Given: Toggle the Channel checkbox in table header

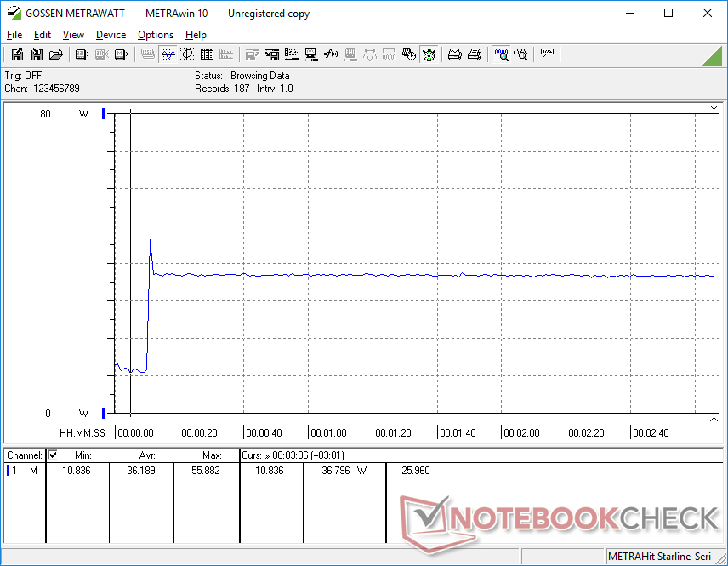Looking at the screenshot, I should (x=53, y=455).
